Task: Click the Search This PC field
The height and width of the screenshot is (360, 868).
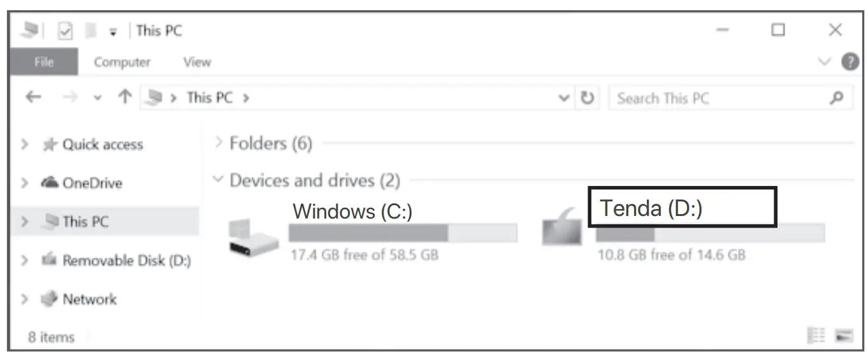Action: coord(720,99)
